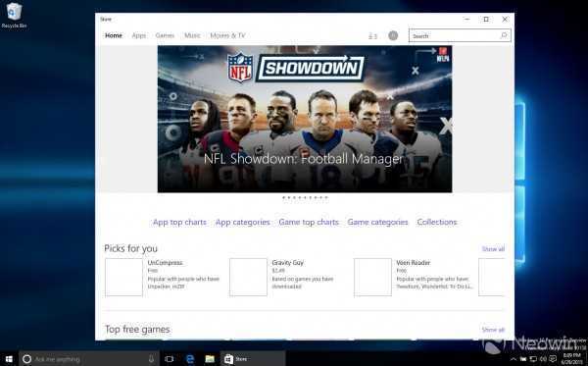This screenshot has height=366, width=588.
Task: Expand the hidden tray icons chevron
Action: tap(514, 359)
